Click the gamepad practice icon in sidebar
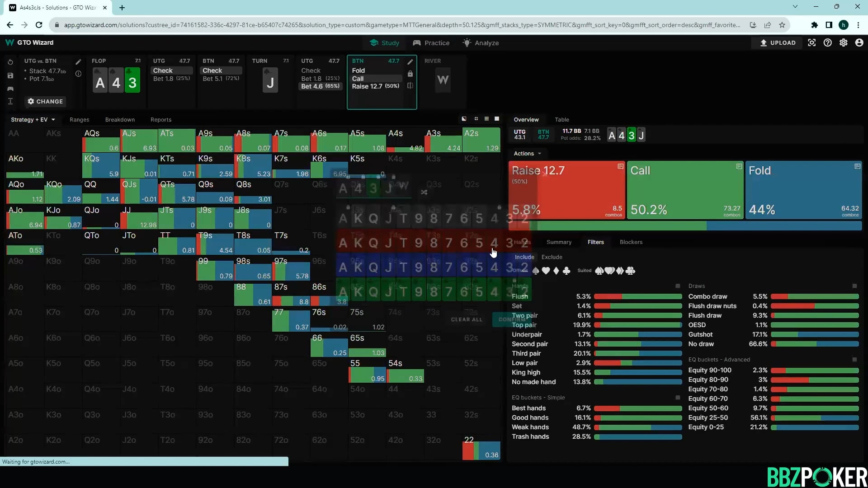 coord(10,89)
